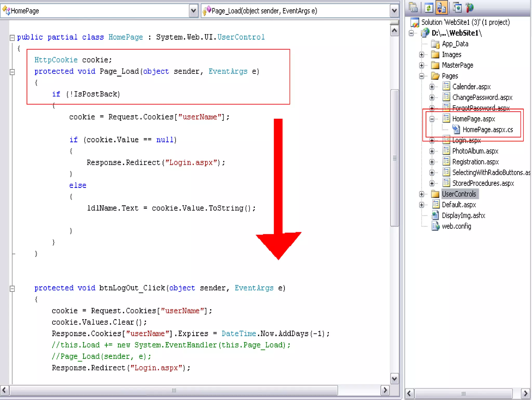Click the App_Data folder icon
The width and height of the screenshot is (532, 400).
(x=435, y=44)
